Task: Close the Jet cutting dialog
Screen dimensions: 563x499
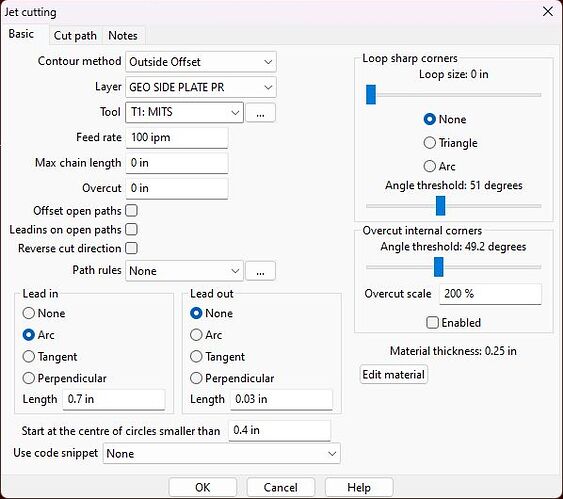Action: [548, 11]
